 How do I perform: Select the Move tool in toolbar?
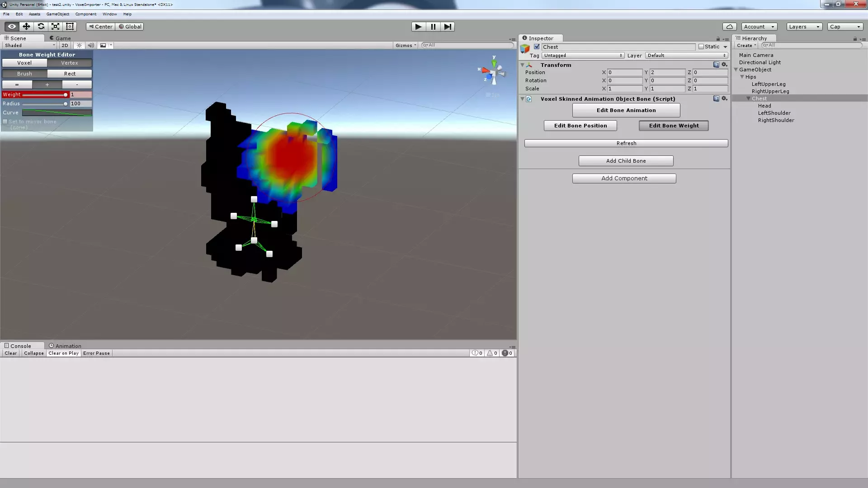click(x=26, y=27)
